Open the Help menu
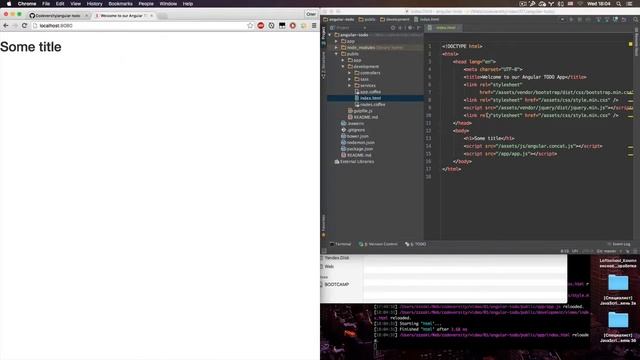 188,4
